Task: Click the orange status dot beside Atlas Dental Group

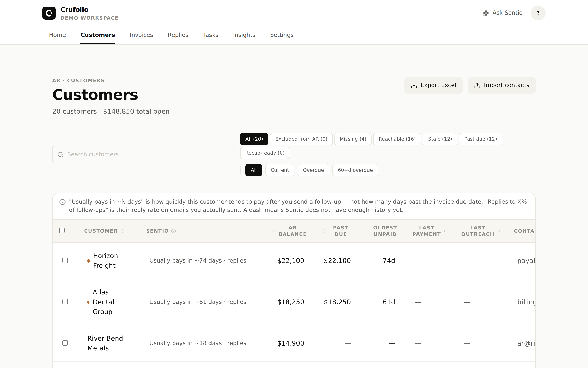Action: 88,302
